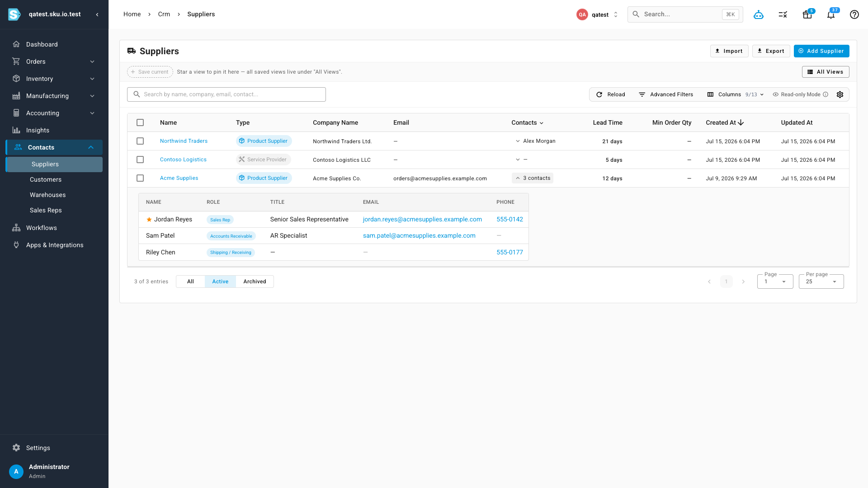
Task: Open Northwind Traders supplier link
Action: pyautogui.click(x=184, y=141)
